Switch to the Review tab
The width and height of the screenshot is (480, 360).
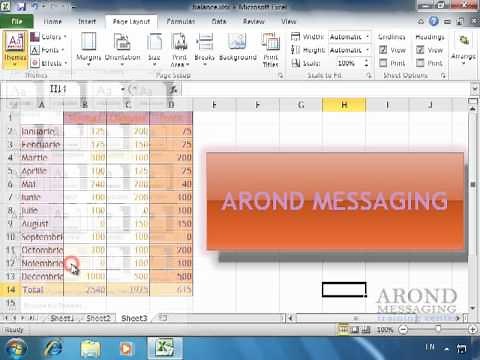pos(253,21)
